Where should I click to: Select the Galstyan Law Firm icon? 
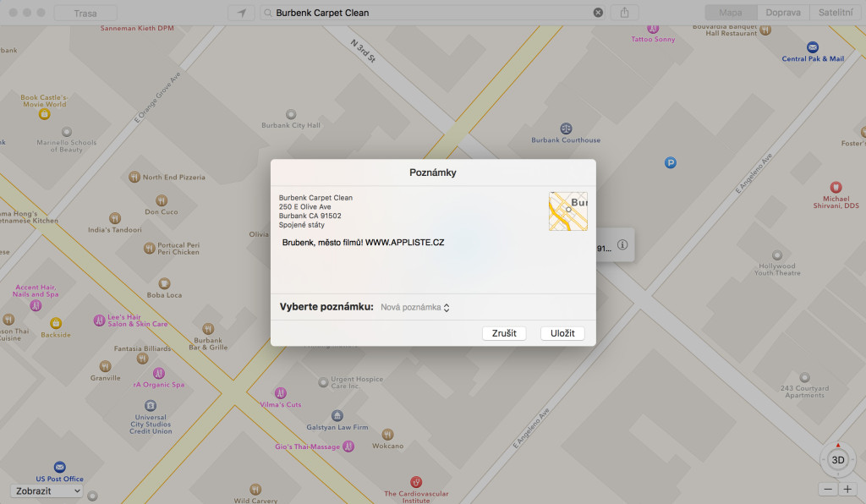337,416
